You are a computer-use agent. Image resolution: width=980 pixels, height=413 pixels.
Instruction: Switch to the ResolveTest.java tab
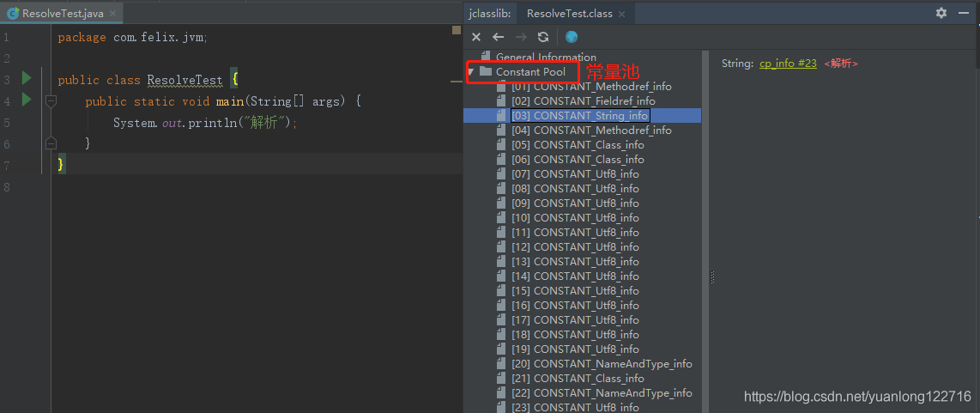pyautogui.click(x=62, y=14)
